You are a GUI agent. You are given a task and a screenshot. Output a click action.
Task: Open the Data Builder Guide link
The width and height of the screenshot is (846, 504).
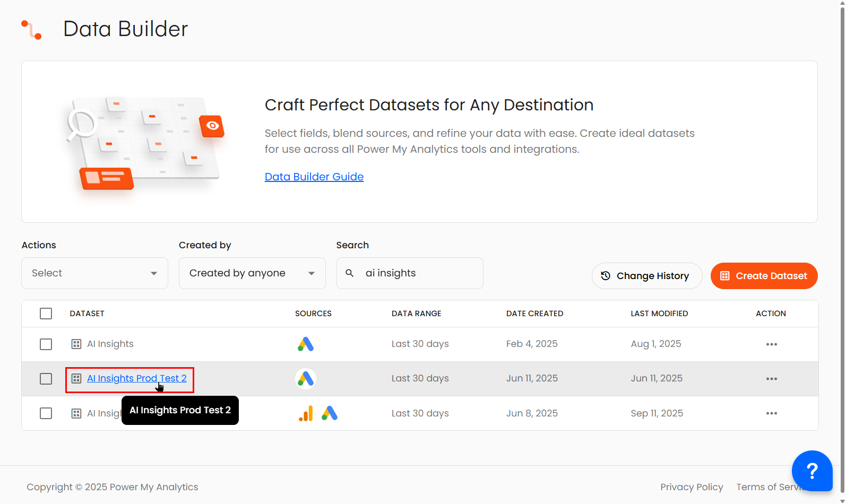[x=314, y=177]
